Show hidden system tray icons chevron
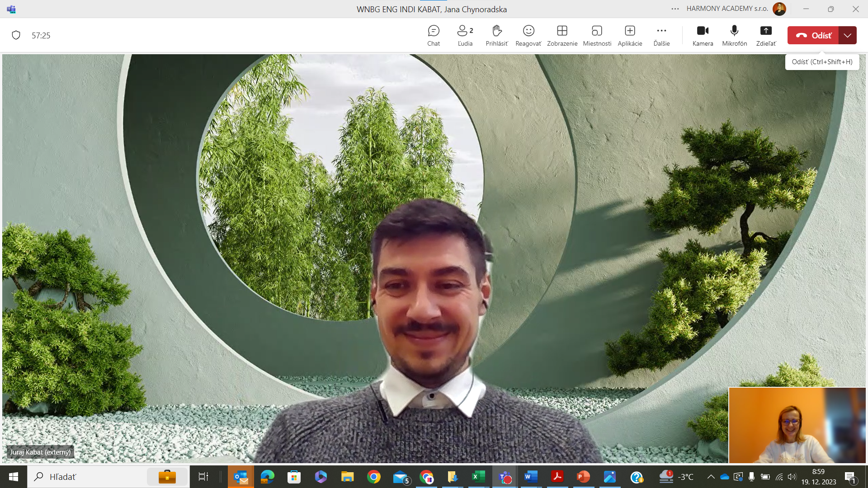 point(711,477)
